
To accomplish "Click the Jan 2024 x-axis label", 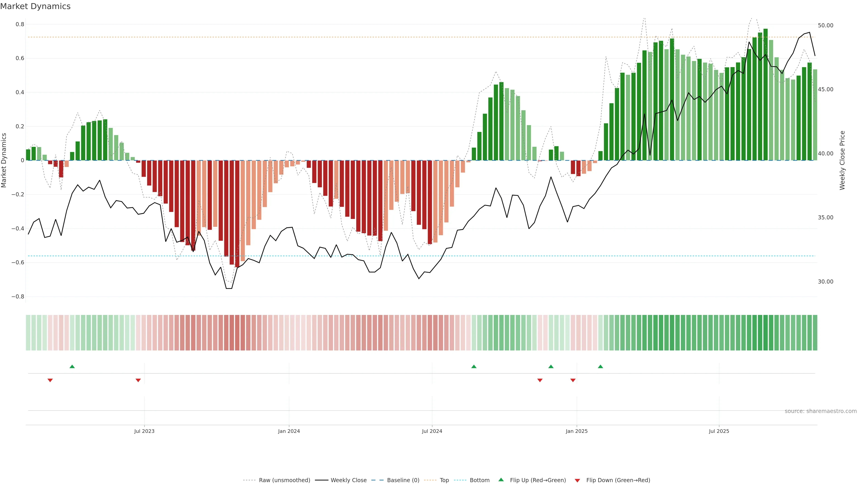I will pyautogui.click(x=289, y=431).
